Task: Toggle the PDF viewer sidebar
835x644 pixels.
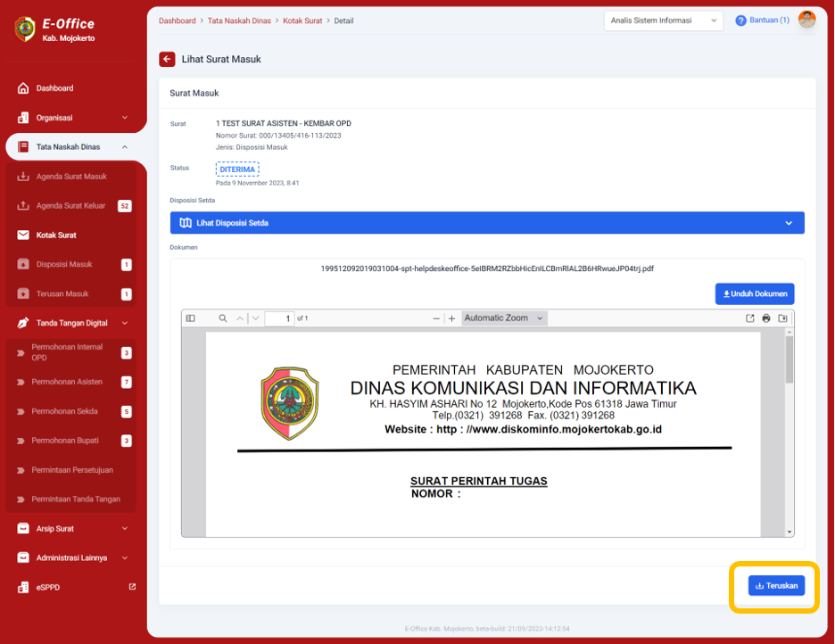Action: tap(190, 318)
